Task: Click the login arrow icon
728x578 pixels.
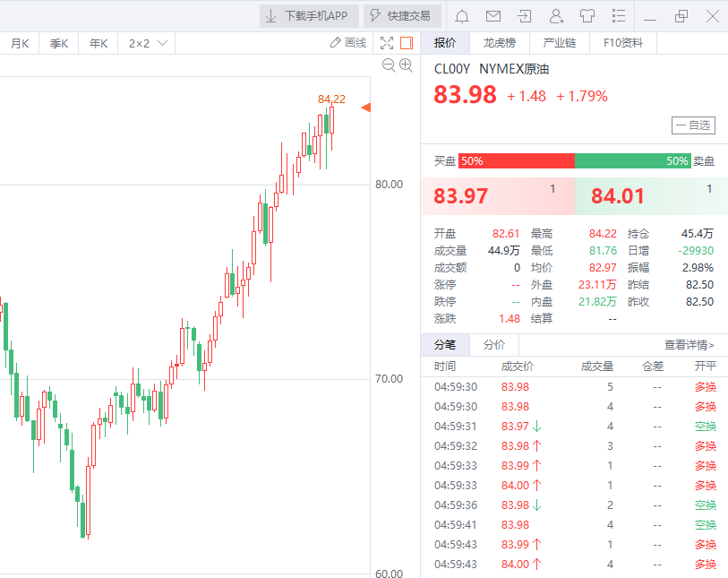Action: (x=524, y=16)
